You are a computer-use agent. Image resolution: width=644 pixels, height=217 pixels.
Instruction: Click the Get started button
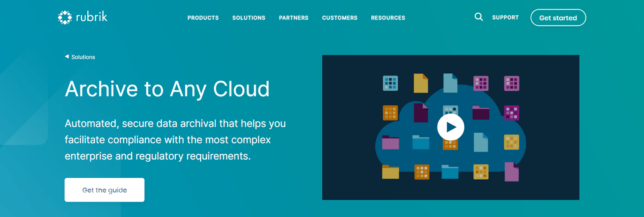[558, 18]
